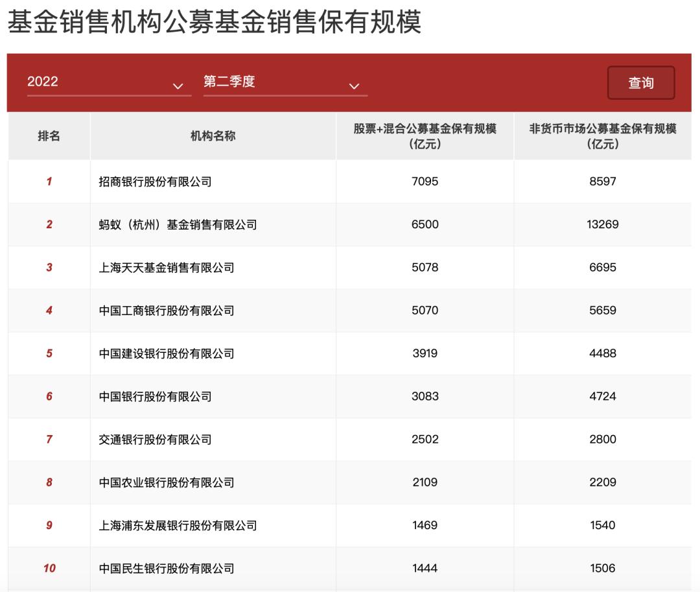Open the 第二季度 quarter dropdown

click(285, 82)
